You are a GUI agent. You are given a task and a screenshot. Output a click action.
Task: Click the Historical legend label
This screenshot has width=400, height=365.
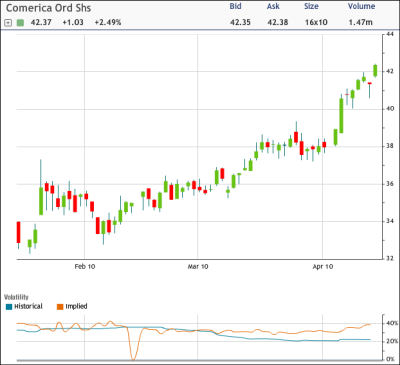[28, 306]
